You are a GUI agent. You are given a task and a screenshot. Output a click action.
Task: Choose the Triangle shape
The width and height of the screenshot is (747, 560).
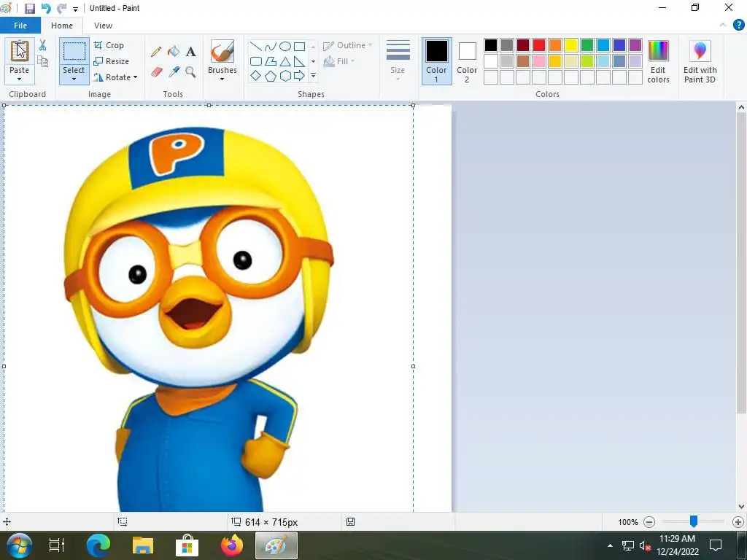click(285, 61)
